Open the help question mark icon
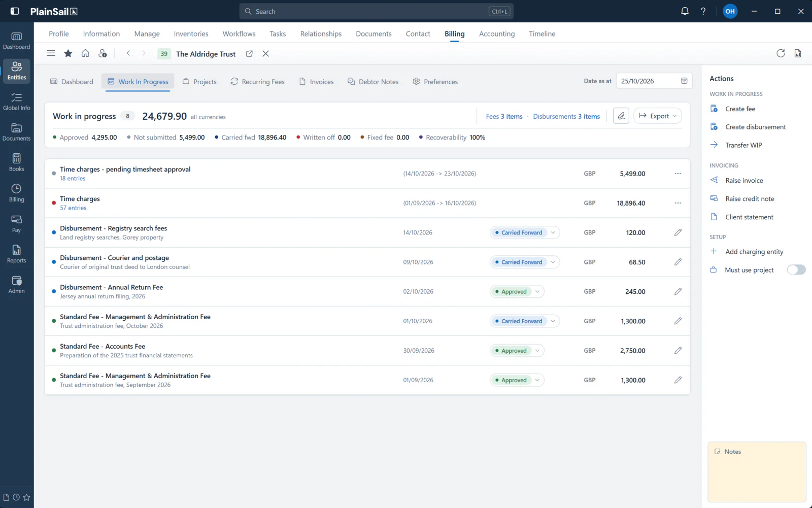The height and width of the screenshot is (508, 812). [x=703, y=11]
